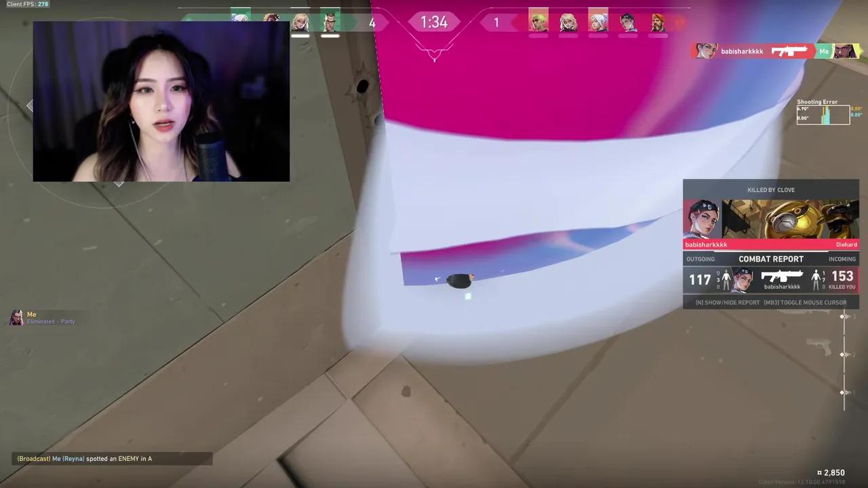Click the large Clove portrait in death panel
The height and width of the screenshot is (488, 868).
pos(702,219)
